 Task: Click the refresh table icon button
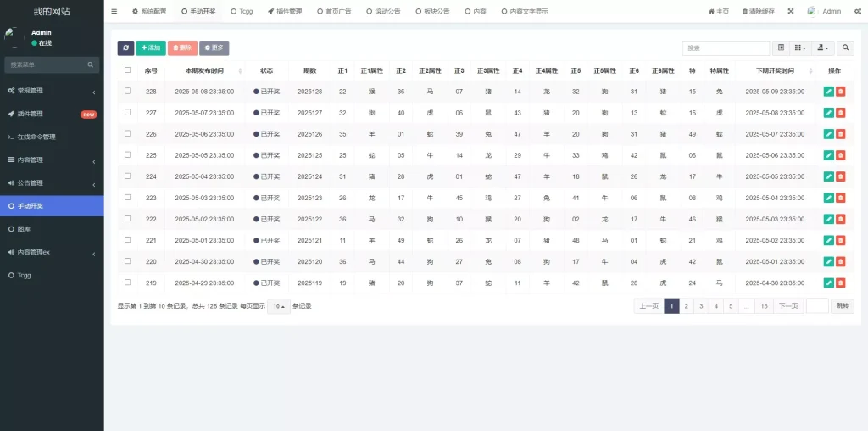coord(125,48)
